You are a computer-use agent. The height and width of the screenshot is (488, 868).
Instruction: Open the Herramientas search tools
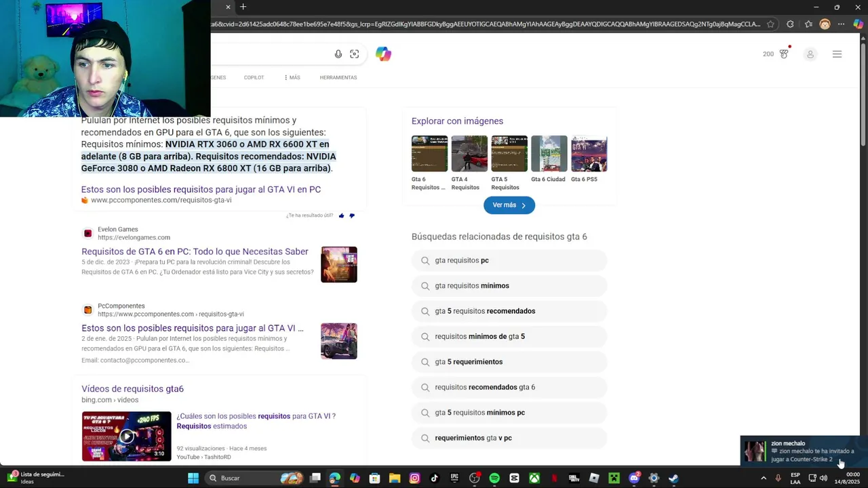coord(338,77)
